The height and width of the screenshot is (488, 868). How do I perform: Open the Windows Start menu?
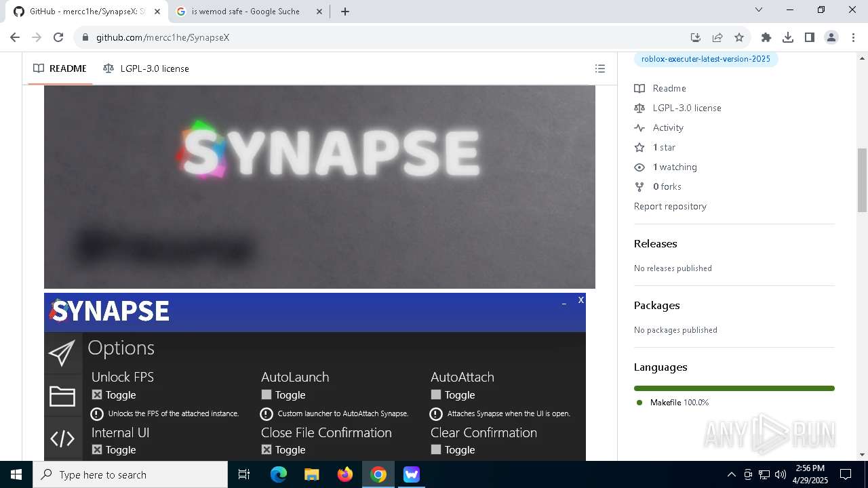pos(16,474)
